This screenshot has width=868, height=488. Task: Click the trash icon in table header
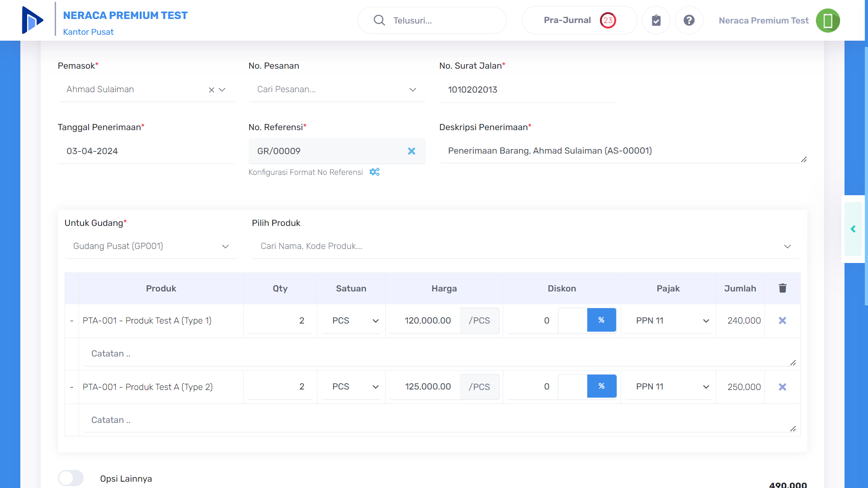pyautogui.click(x=783, y=288)
